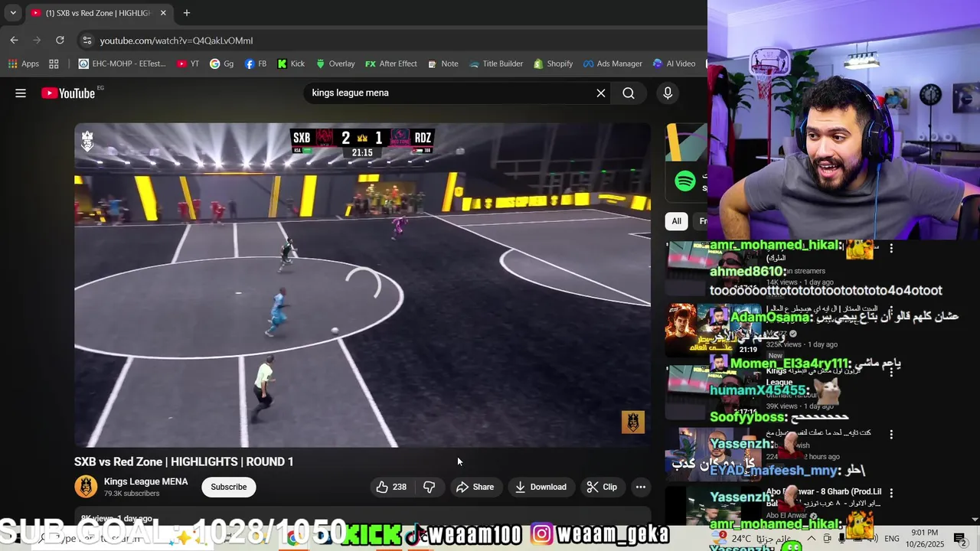
Task: Open the EHC-MOHP bookmark
Action: [x=122, y=64]
